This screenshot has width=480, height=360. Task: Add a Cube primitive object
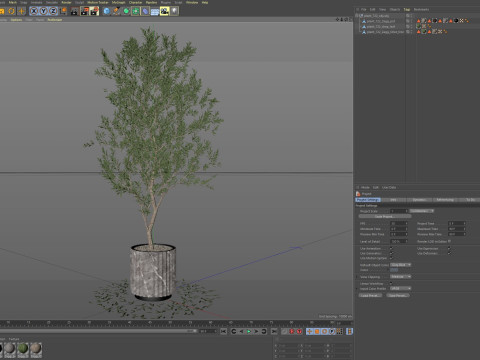(107, 11)
